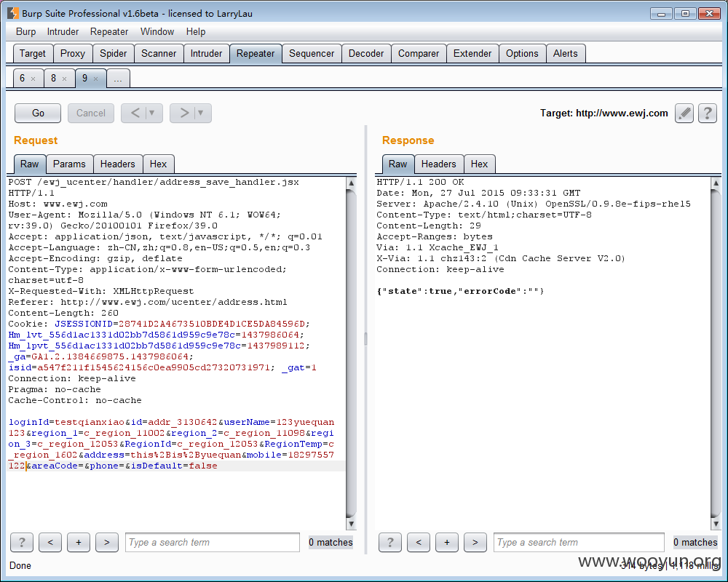Select the request Raw tab
The width and height of the screenshot is (728, 582).
point(29,164)
